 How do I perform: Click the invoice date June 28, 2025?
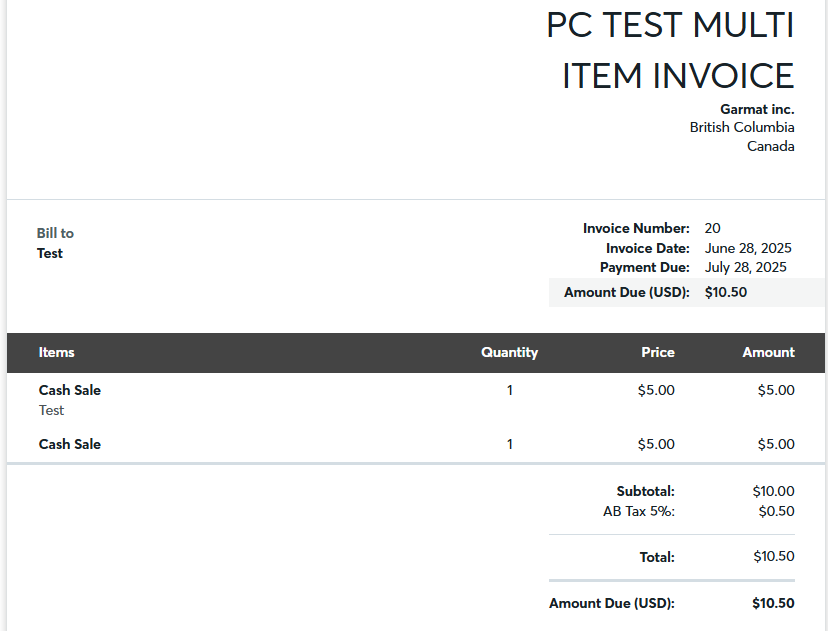click(x=748, y=248)
